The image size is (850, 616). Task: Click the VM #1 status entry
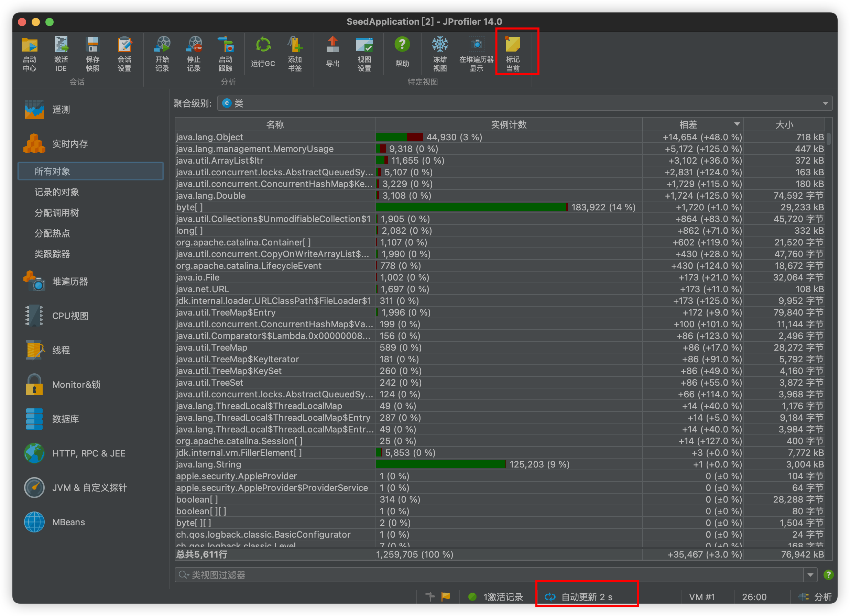(702, 597)
